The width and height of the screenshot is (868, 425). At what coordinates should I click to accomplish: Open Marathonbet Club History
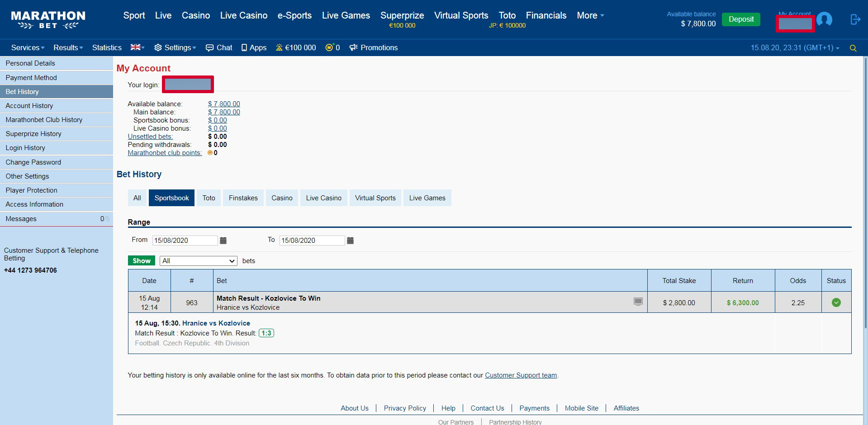[57, 120]
